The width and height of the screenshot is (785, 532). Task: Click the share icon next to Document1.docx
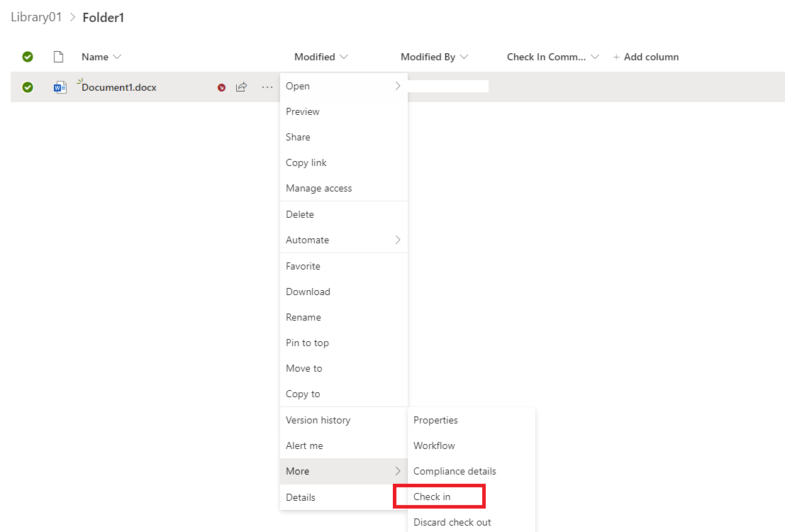(x=241, y=87)
